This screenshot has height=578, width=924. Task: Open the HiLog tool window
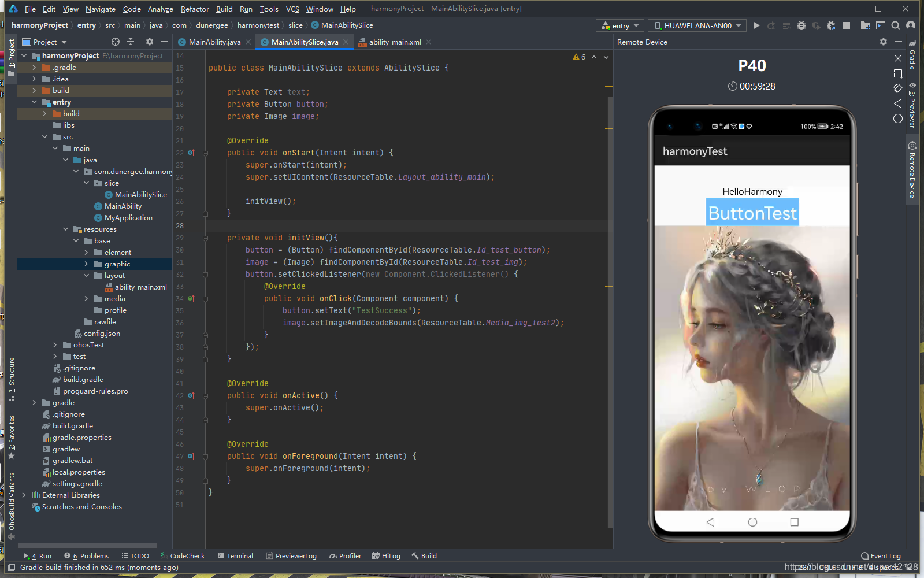point(387,556)
